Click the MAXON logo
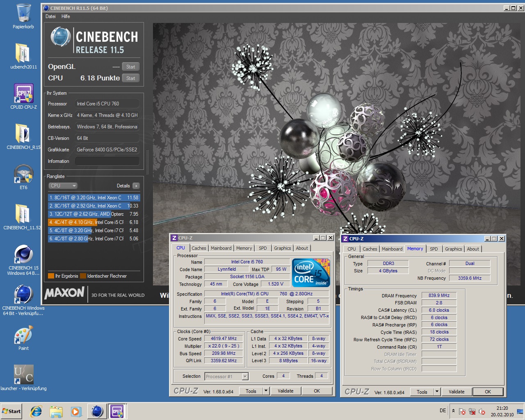The image size is (525, 420). coord(64,293)
